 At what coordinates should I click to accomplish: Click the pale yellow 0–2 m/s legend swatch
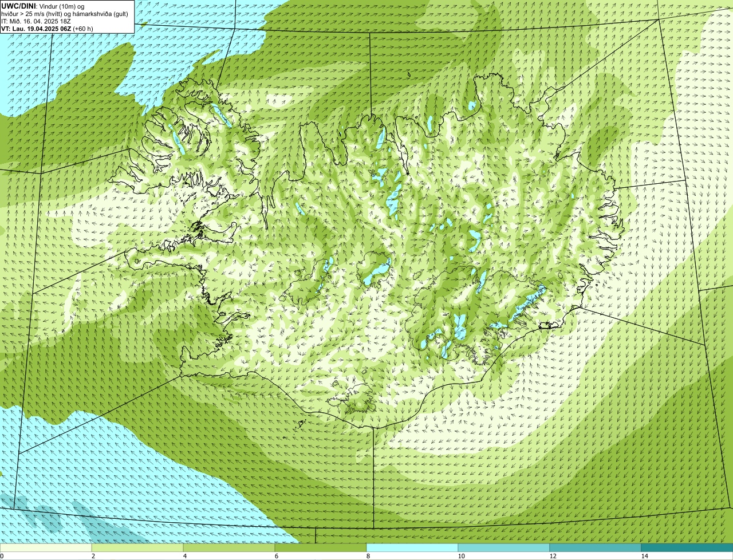pyautogui.click(x=46, y=547)
